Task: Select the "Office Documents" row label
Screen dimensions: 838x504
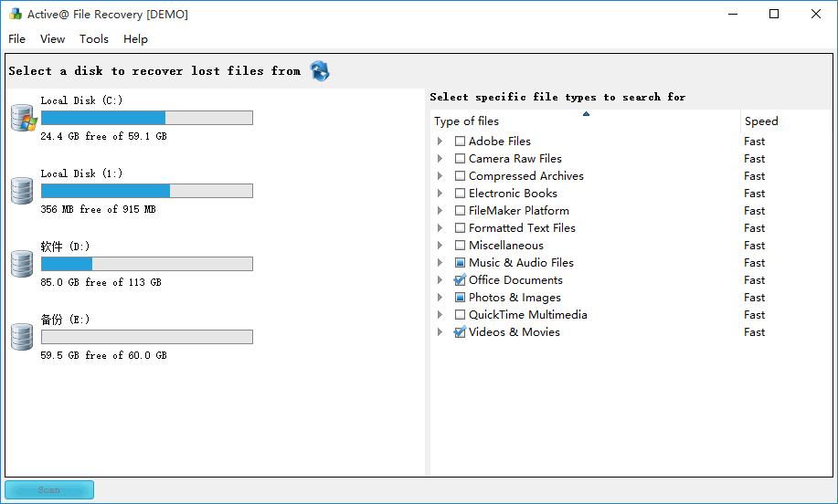Action: coord(515,279)
